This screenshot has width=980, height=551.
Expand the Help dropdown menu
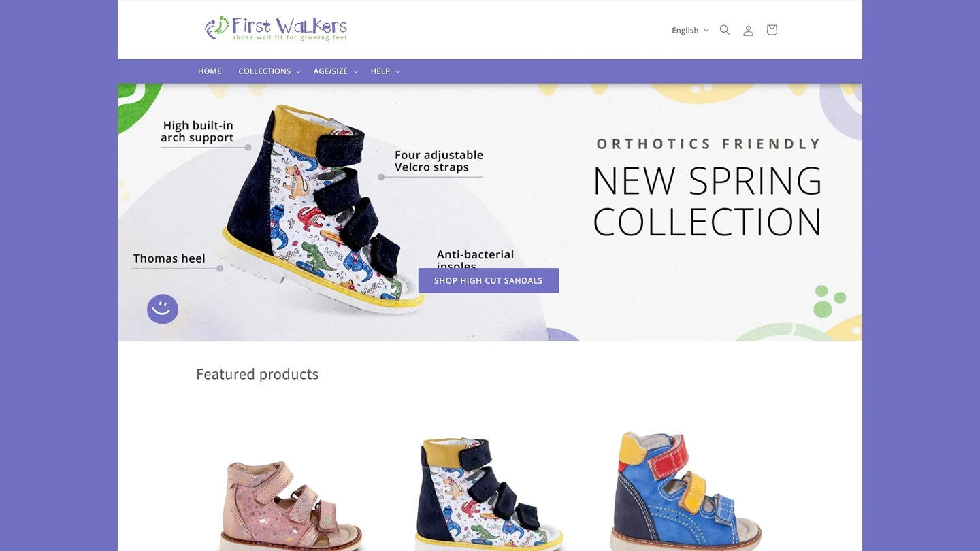385,71
